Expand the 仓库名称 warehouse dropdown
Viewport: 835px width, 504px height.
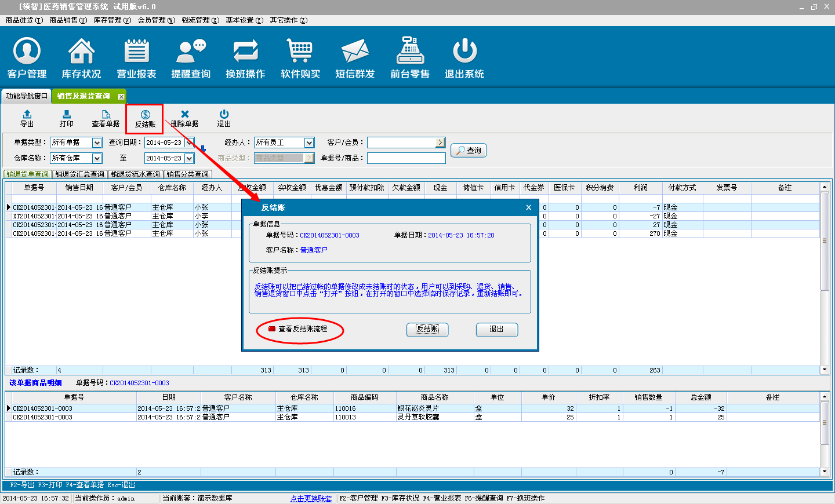[97, 158]
